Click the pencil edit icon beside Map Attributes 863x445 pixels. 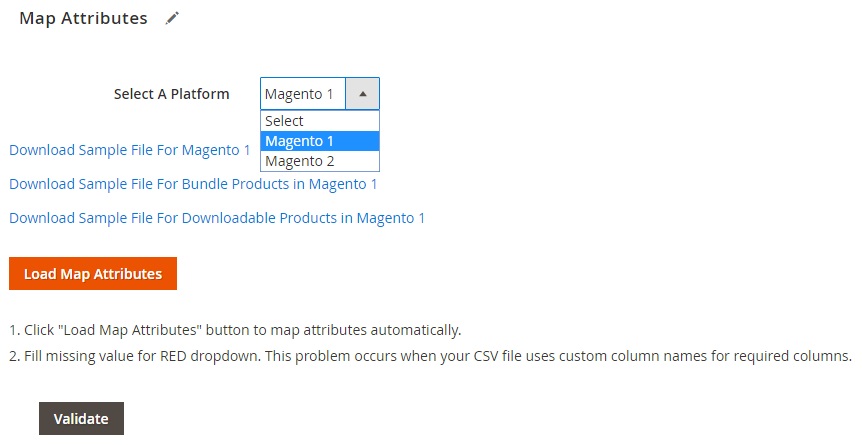pos(172,18)
